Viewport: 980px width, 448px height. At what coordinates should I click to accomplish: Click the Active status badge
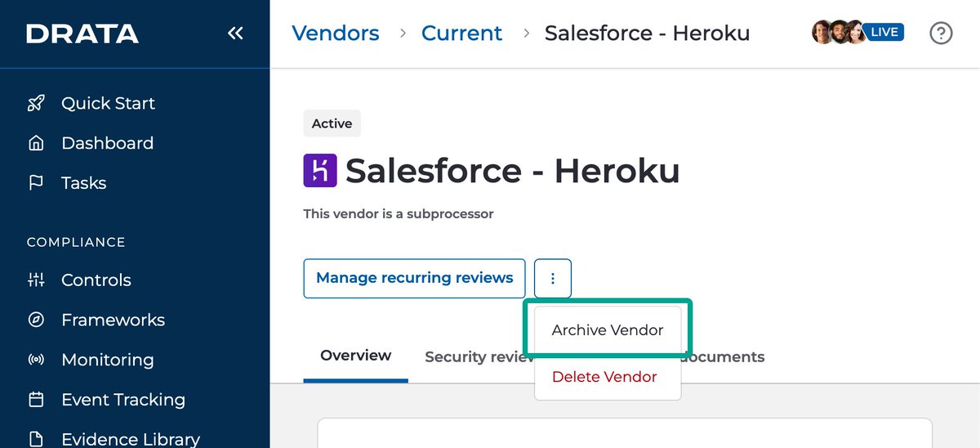click(x=332, y=123)
